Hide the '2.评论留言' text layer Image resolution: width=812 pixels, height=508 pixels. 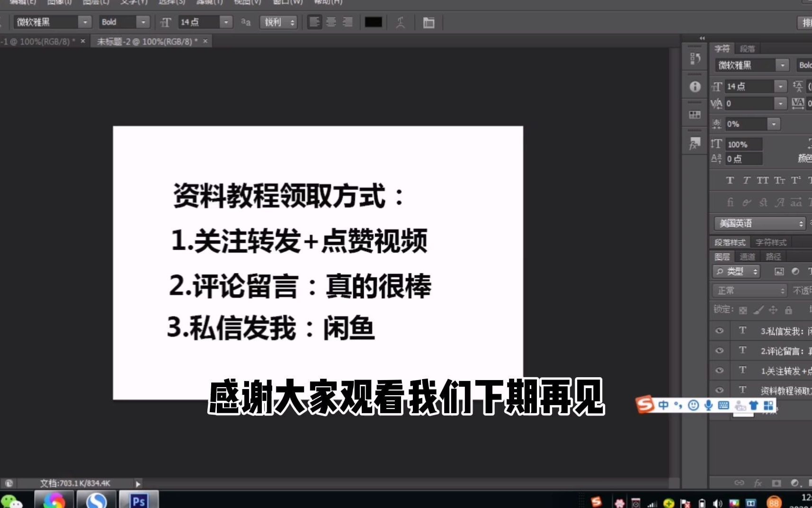click(x=719, y=351)
